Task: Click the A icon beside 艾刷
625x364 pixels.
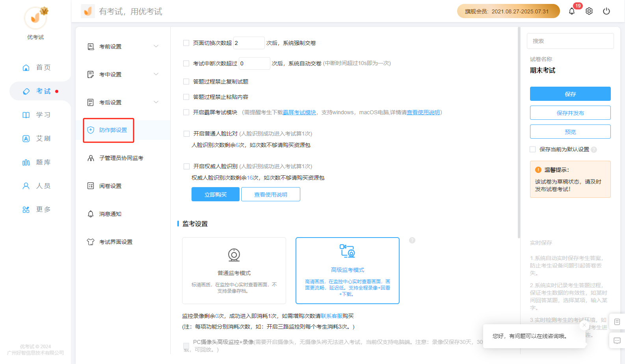Action: [26, 139]
